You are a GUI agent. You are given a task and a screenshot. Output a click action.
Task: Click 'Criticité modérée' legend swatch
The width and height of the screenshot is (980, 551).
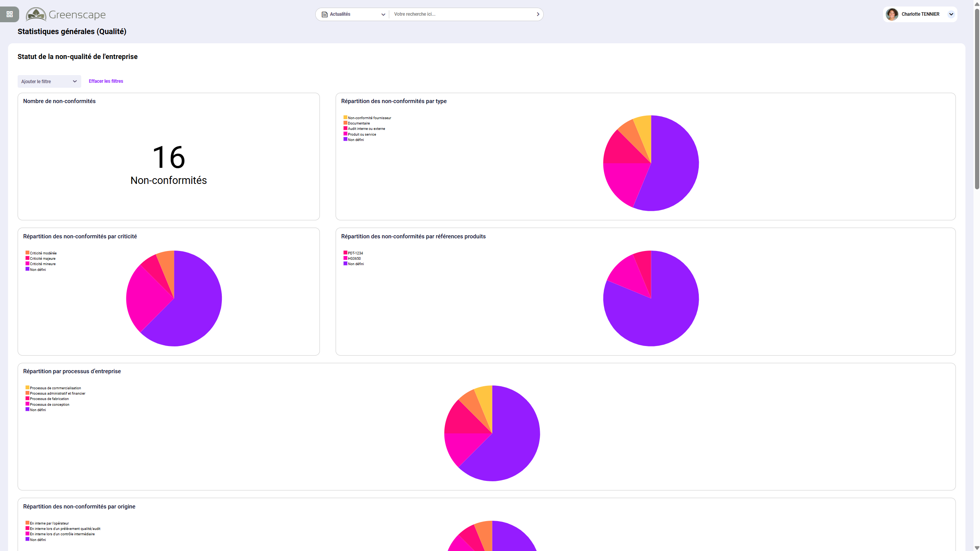27,253
